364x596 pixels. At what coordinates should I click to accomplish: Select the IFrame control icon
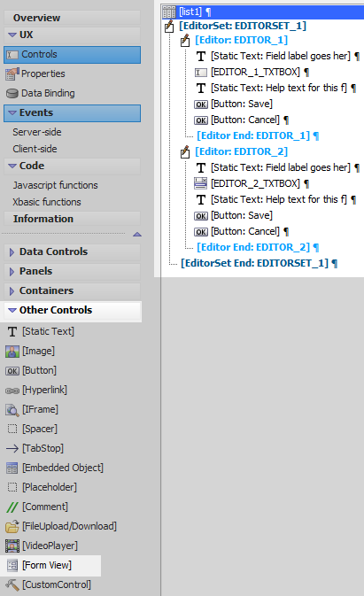(x=12, y=409)
